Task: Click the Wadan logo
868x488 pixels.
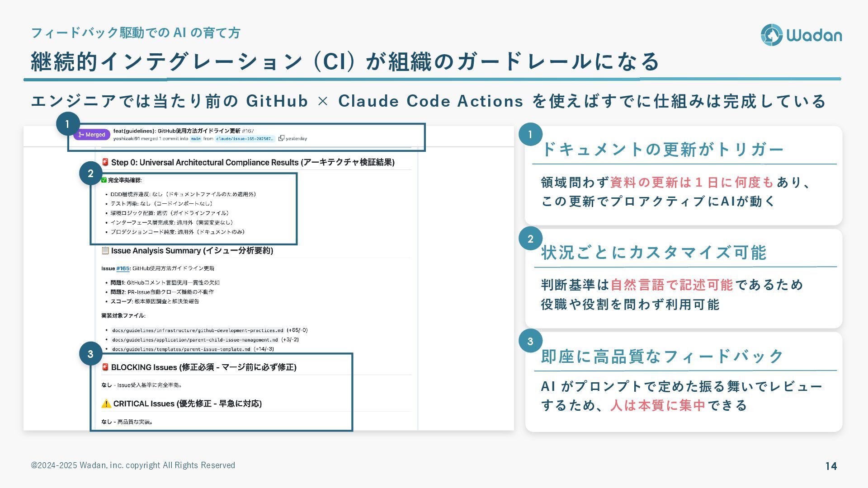Action: pyautogui.click(x=801, y=35)
